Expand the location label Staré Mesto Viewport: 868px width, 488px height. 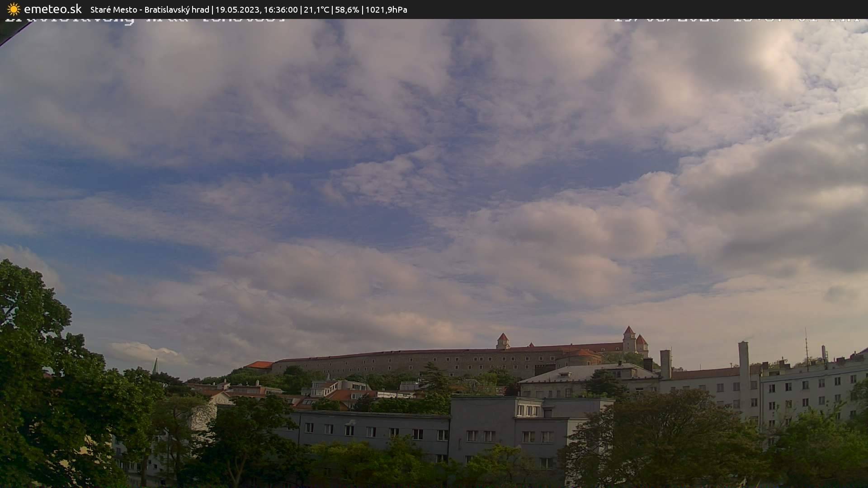(x=113, y=9)
